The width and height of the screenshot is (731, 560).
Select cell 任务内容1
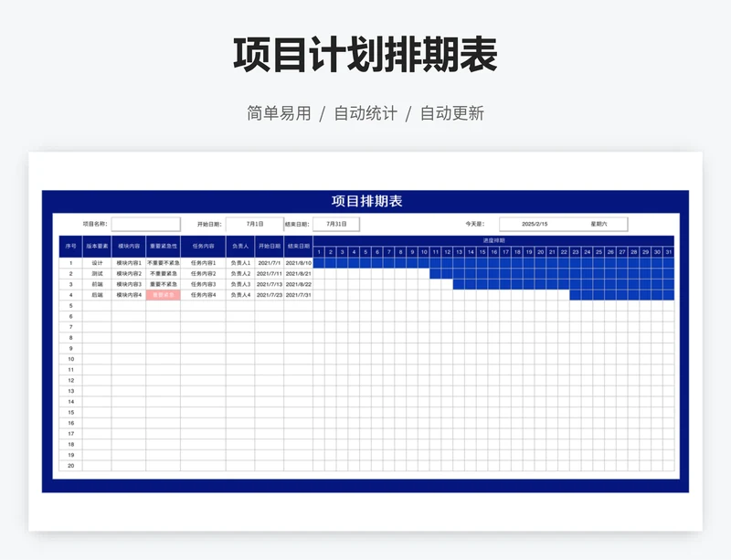tap(203, 263)
